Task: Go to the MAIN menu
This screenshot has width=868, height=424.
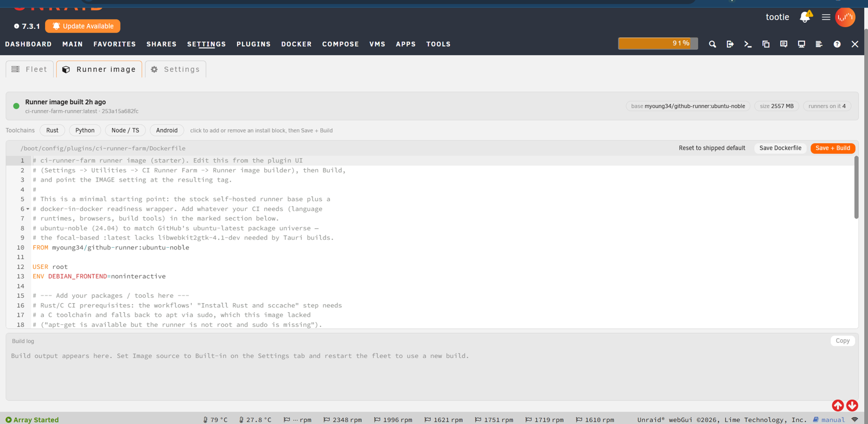Action: [73, 44]
